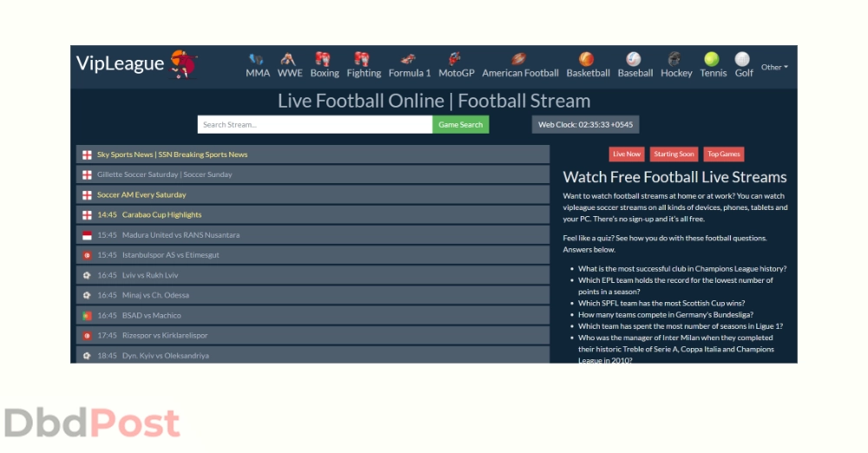Select the Tennis ball icon
Screen dimensions: 868x453
click(x=712, y=59)
